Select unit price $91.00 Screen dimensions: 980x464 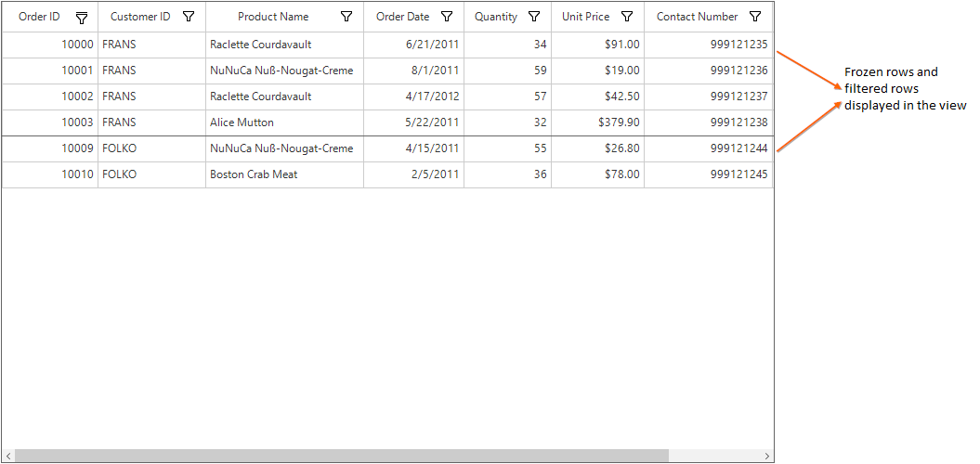[598, 45]
